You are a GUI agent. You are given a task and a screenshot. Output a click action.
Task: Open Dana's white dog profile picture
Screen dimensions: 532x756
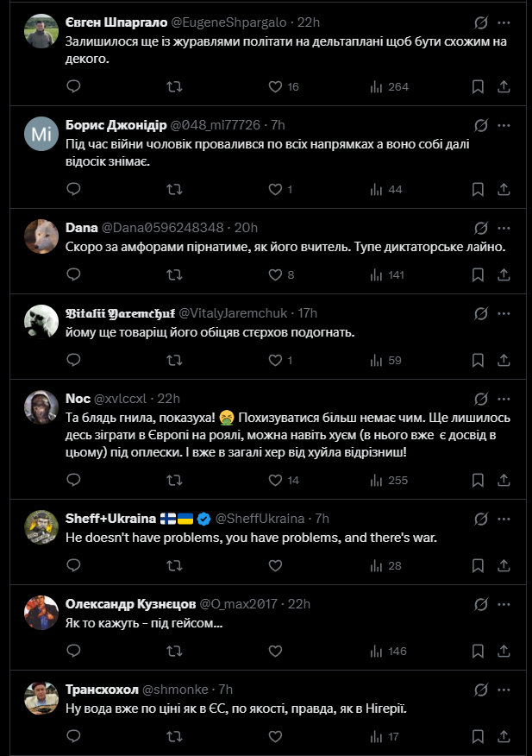pyautogui.click(x=41, y=236)
